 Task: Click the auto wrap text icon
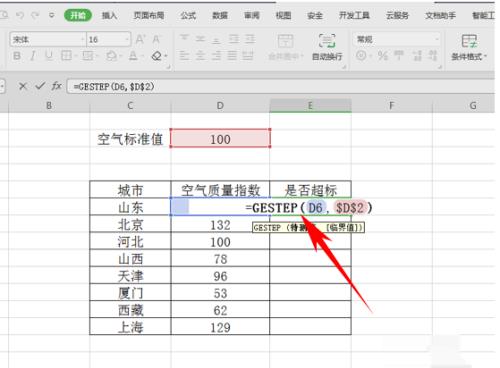[x=327, y=47]
